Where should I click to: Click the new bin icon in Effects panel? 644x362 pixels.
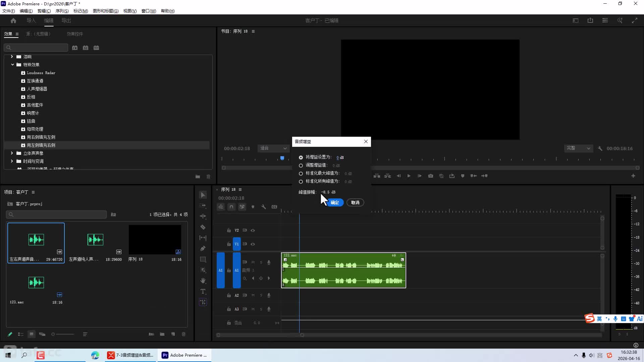point(198,177)
